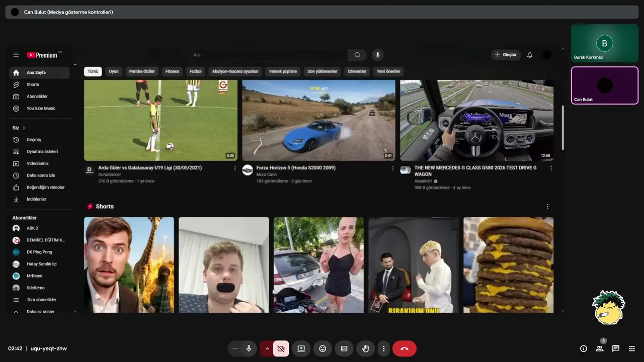Play the Arda Güler vs Galatasaray thumbnail
Screen dimensions: 644x362
point(160,120)
